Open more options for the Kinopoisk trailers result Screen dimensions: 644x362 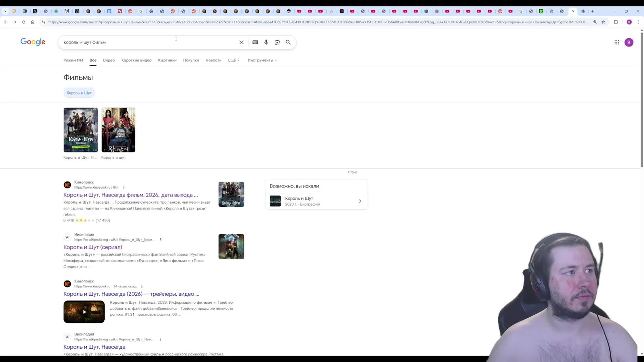[x=142, y=286]
